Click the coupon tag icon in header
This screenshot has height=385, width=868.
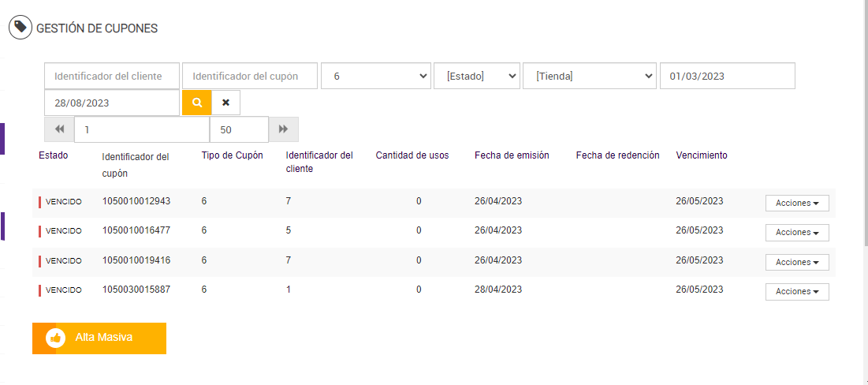click(x=20, y=28)
